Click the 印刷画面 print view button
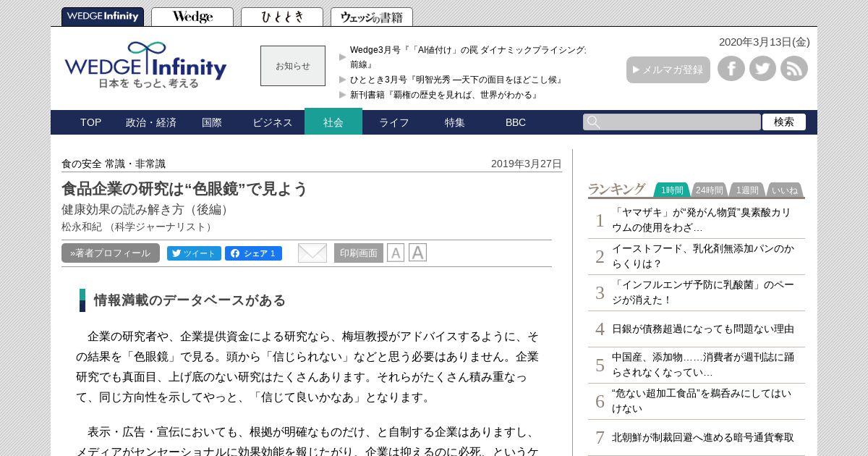 click(359, 253)
